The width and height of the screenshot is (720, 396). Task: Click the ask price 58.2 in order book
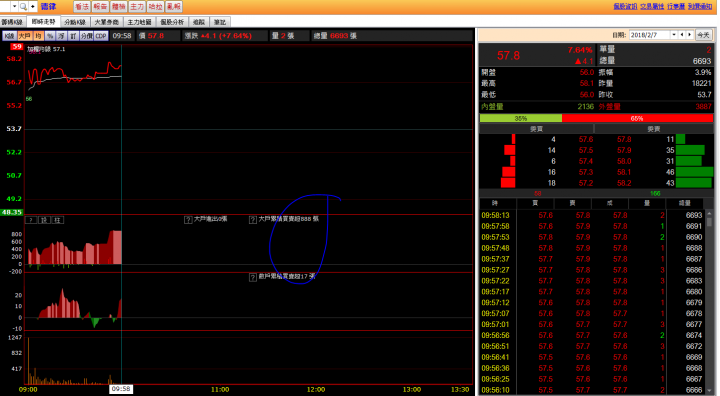624,183
